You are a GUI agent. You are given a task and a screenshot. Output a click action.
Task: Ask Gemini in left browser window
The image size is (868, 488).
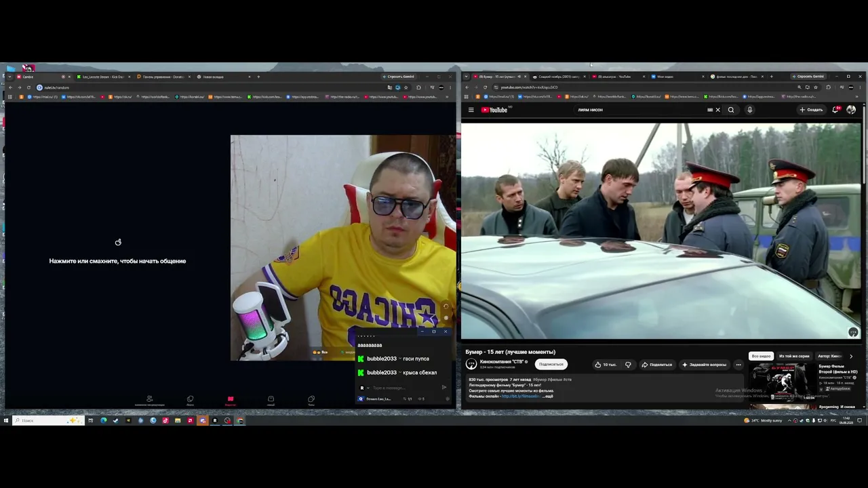point(398,77)
